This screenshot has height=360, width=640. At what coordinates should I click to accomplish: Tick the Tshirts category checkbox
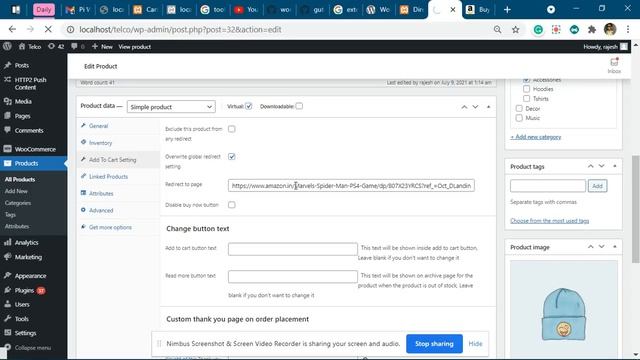click(x=527, y=99)
